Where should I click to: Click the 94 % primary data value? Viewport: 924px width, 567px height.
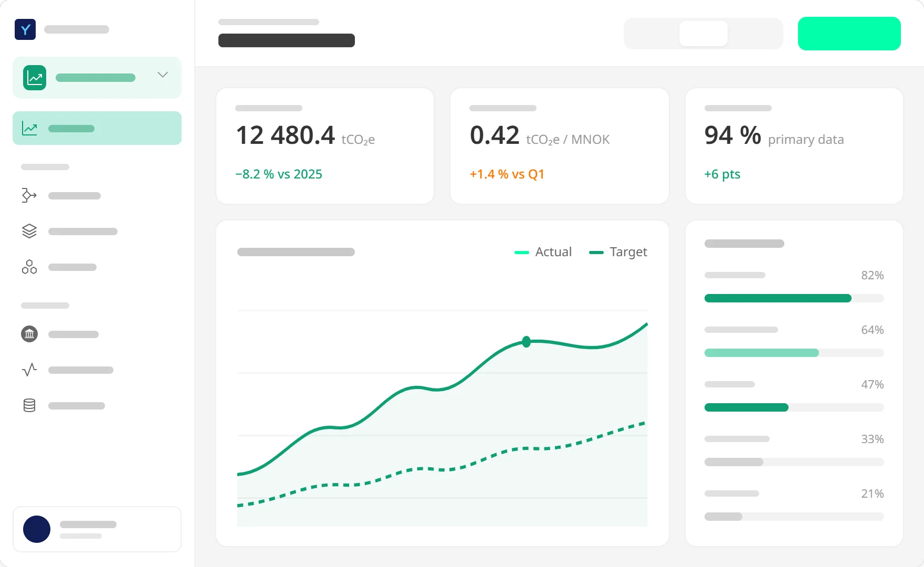(x=774, y=135)
